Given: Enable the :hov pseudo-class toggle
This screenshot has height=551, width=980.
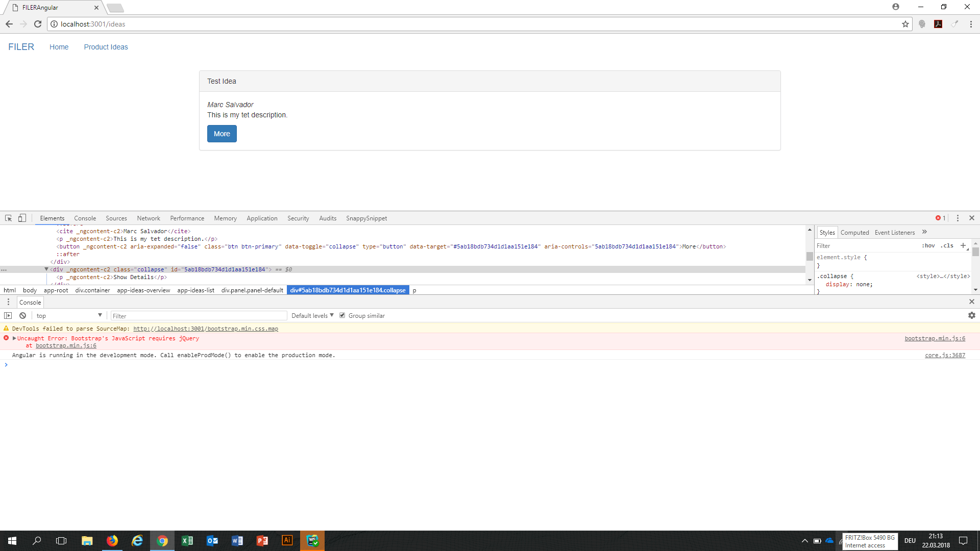Looking at the screenshot, I should pos(928,245).
